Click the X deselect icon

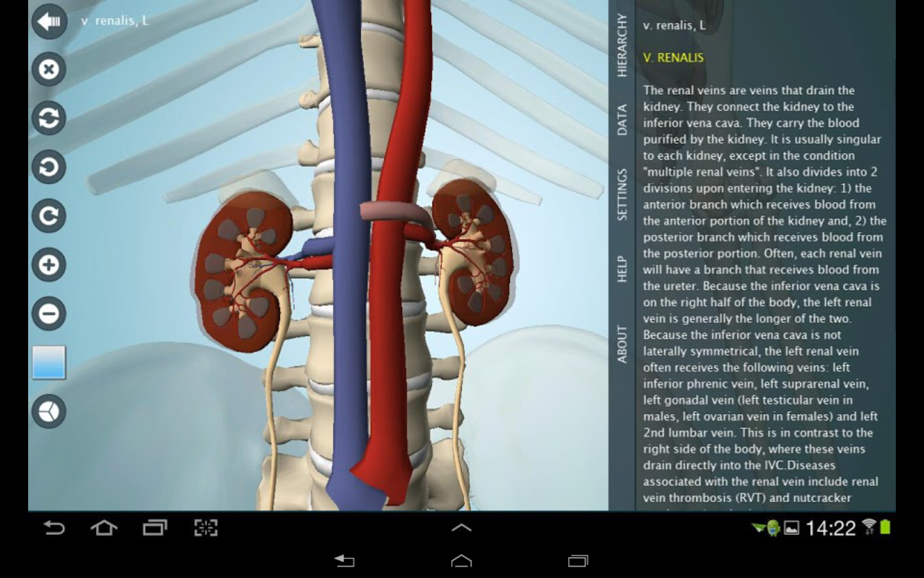[49, 69]
